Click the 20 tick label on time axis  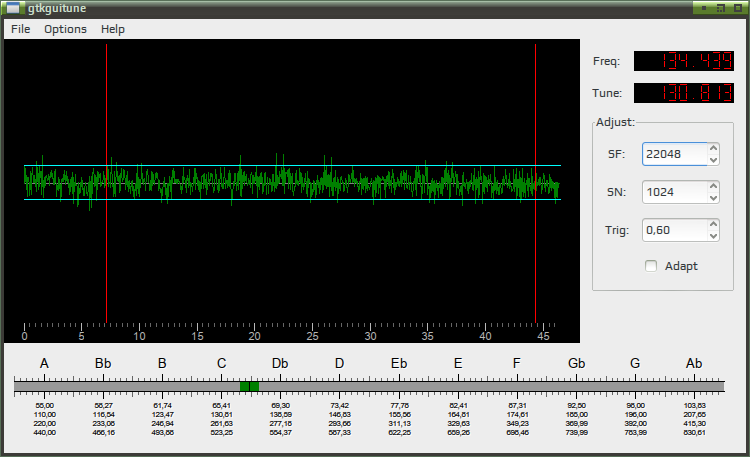tap(254, 336)
